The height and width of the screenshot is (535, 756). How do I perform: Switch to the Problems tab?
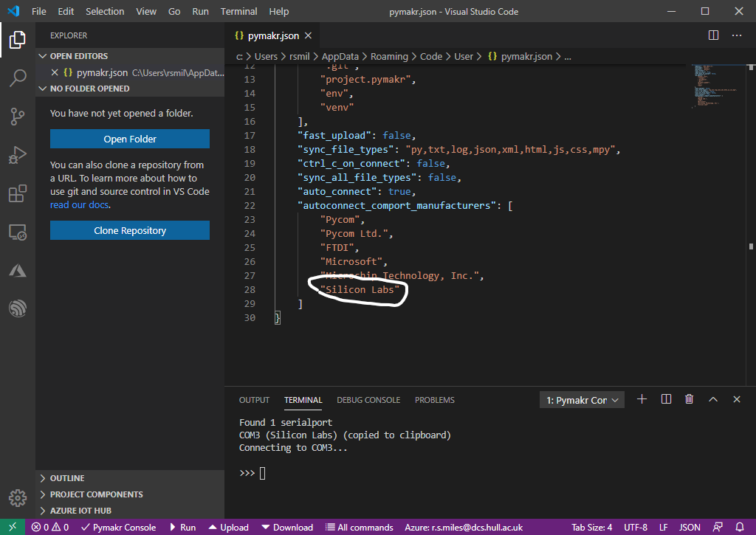[x=434, y=400]
